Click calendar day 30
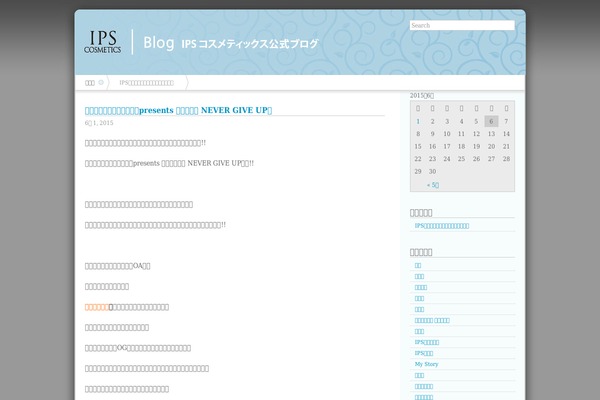This screenshot has width=600, height=400. [432, 171]
